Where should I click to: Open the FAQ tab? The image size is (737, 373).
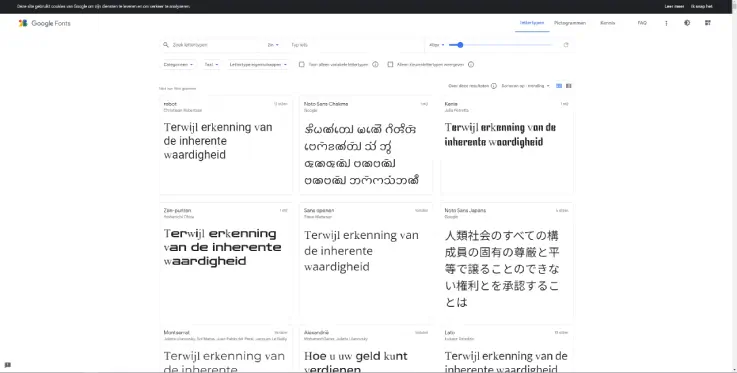point(642,23)
